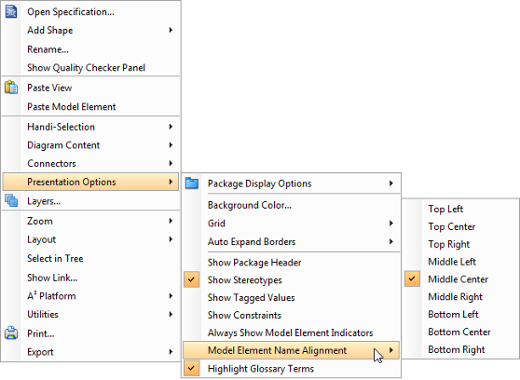The height and width of the screenshot is (380, 520).
Task: Open Show Quality Checker Panel
Action: (x=91, y=68)
